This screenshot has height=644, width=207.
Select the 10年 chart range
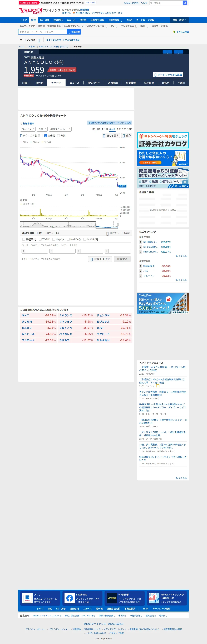130,129
